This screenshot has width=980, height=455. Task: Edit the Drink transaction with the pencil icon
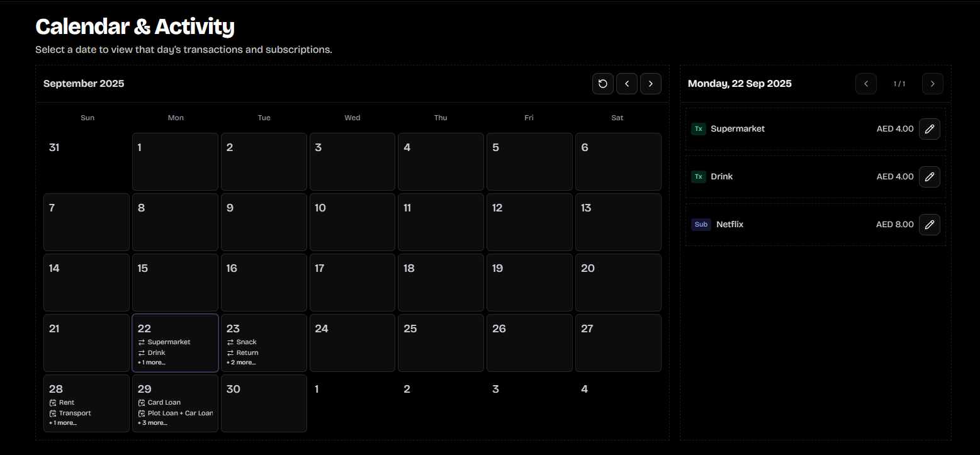click(930, 176)
